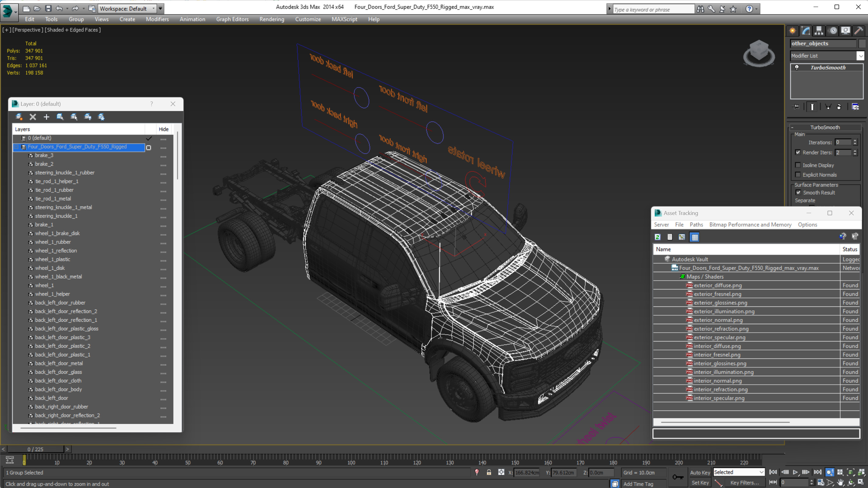Viewport: 868px width, 488px height.
Task: Delete highlighted layer with X icon
Action: point(33,117)
